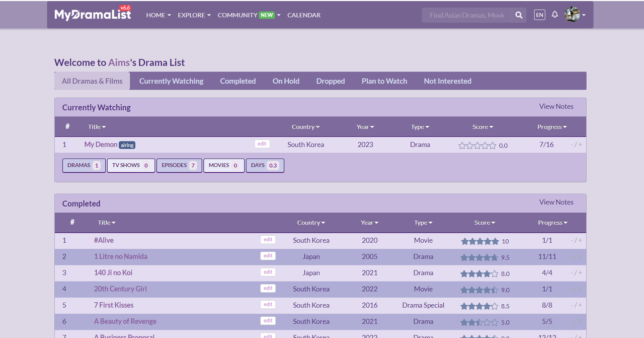Open the CALENDAR page

pos(304,15)
